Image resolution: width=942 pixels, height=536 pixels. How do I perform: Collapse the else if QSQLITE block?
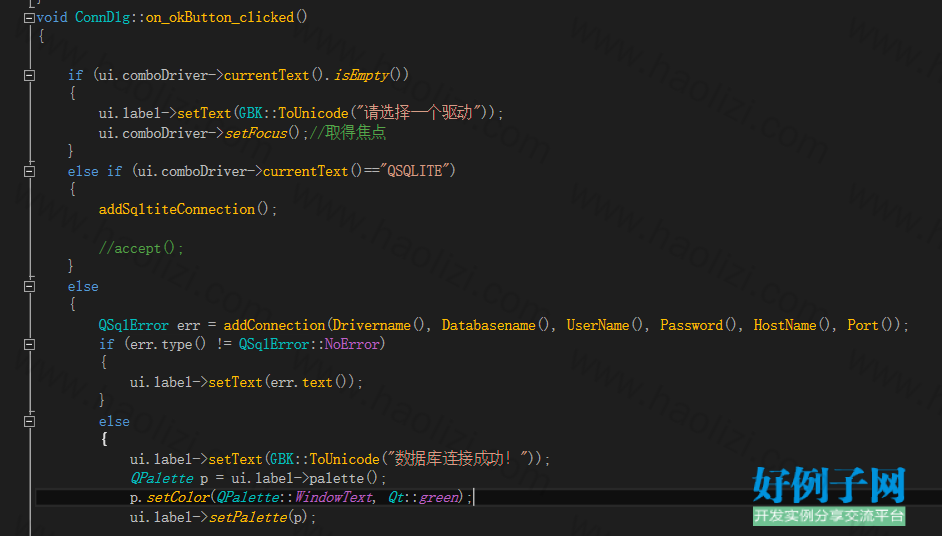(29, 172)
